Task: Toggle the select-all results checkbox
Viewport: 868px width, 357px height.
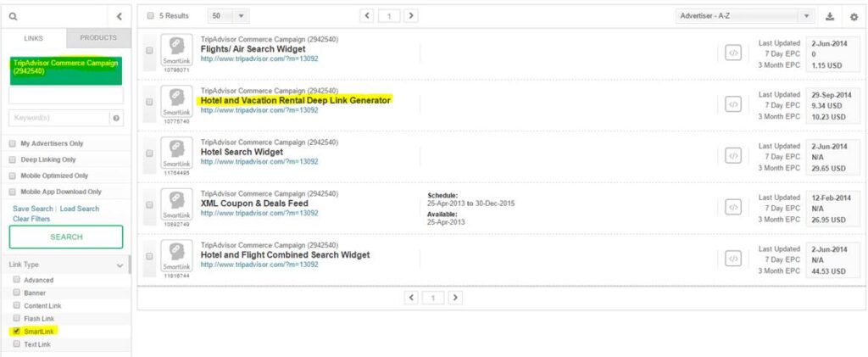Action: [151, 16]
